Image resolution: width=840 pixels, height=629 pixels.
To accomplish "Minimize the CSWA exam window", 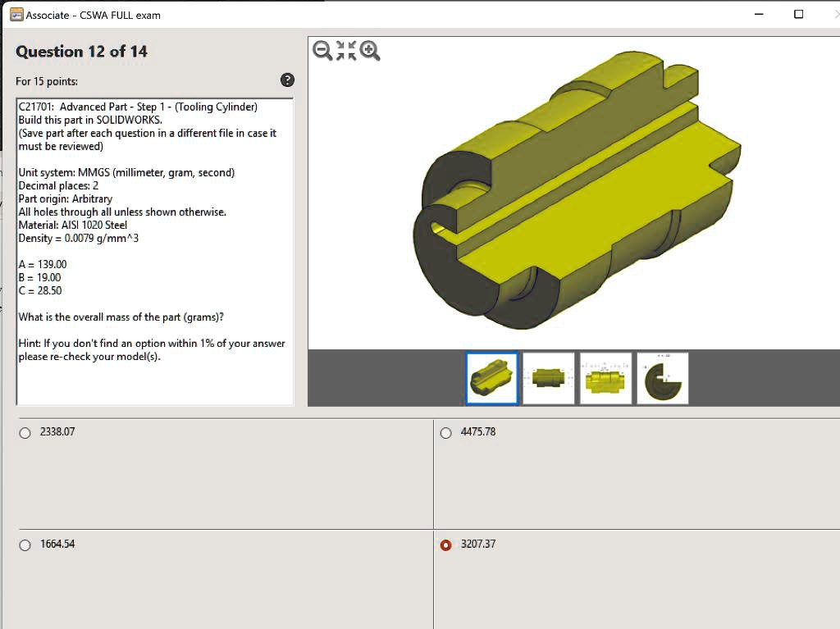I will [x=759, y=14].
